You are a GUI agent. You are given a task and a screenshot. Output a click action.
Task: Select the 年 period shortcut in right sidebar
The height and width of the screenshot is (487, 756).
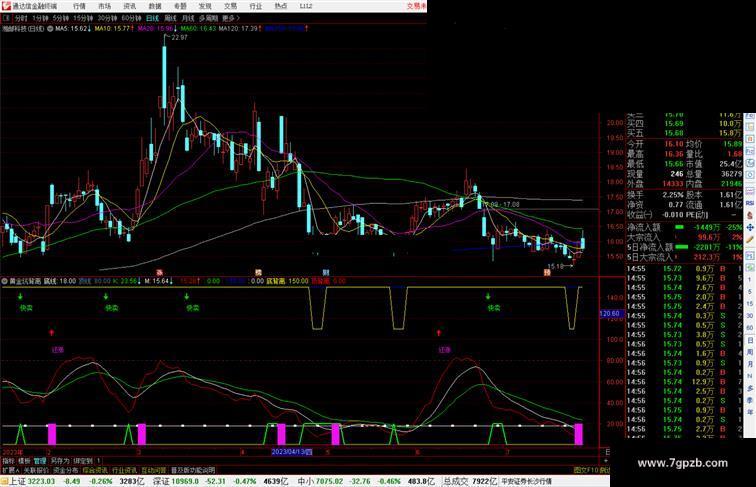[x=750, y=412]
